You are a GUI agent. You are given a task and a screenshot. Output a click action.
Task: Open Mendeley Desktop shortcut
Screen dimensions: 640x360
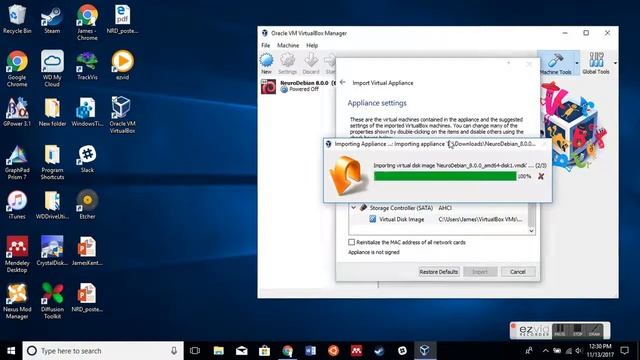pyautogui.click(x=17, y=254)
